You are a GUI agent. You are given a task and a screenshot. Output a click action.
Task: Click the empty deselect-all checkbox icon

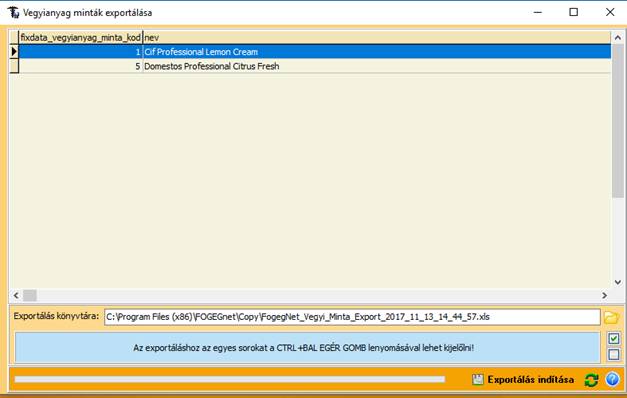pos(614,354)
